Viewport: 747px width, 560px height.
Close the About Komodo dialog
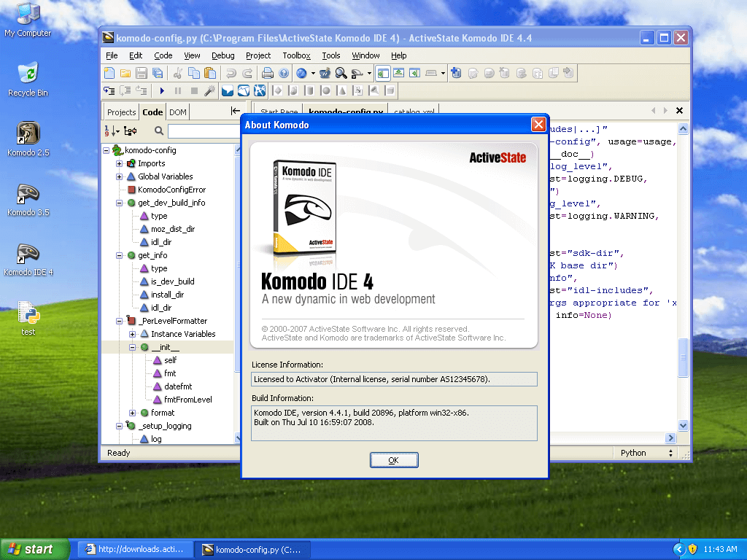pyautogui.click(x=538, y=125)
